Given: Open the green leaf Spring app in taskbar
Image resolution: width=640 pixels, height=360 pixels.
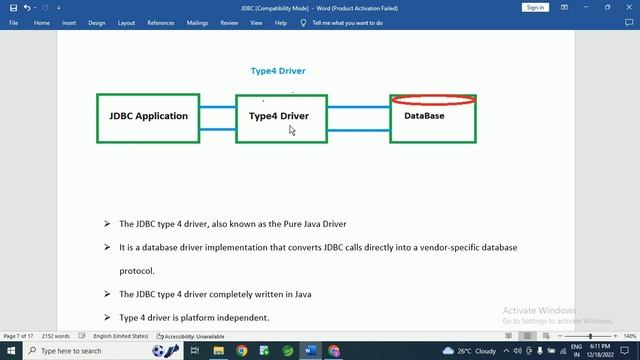Looking at the screenshot, I should pos(288,351).
